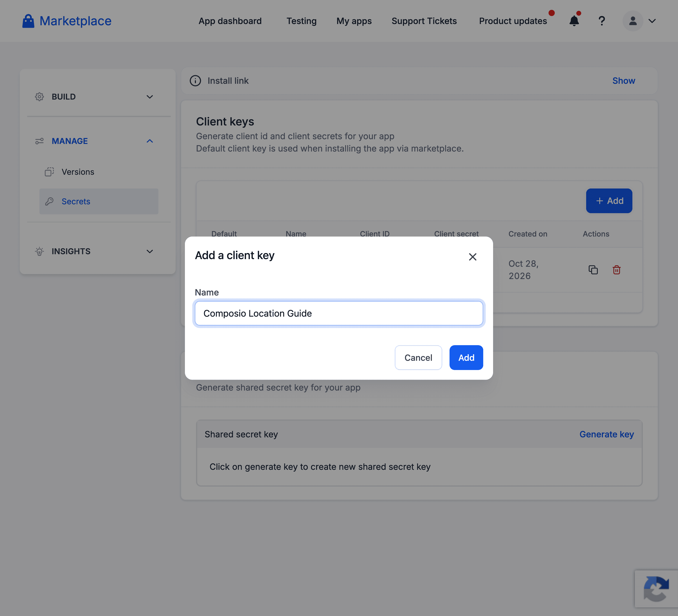Copy the client key dated Oct 28, 2026
Viewport: 678px width, 616px height.
(593, 270)
